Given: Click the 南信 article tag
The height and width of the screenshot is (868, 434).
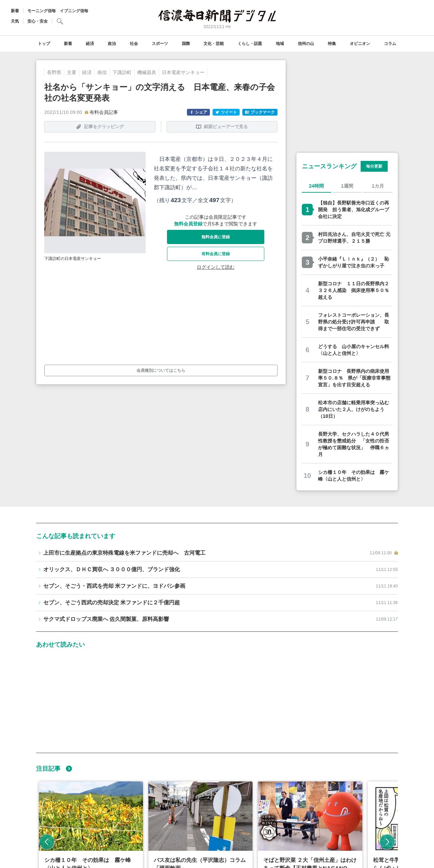Looking at the screenshot, I should point(102,72).
